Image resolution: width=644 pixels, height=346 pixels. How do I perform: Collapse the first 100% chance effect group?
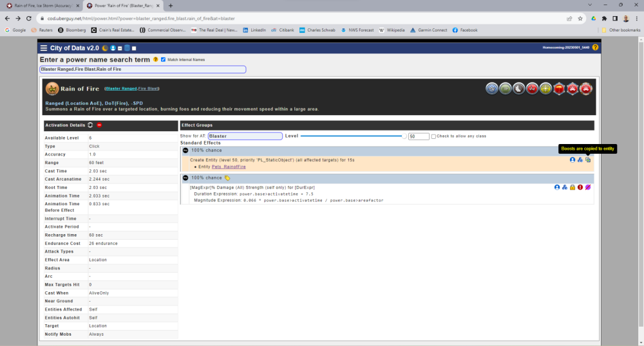[185, 150]
